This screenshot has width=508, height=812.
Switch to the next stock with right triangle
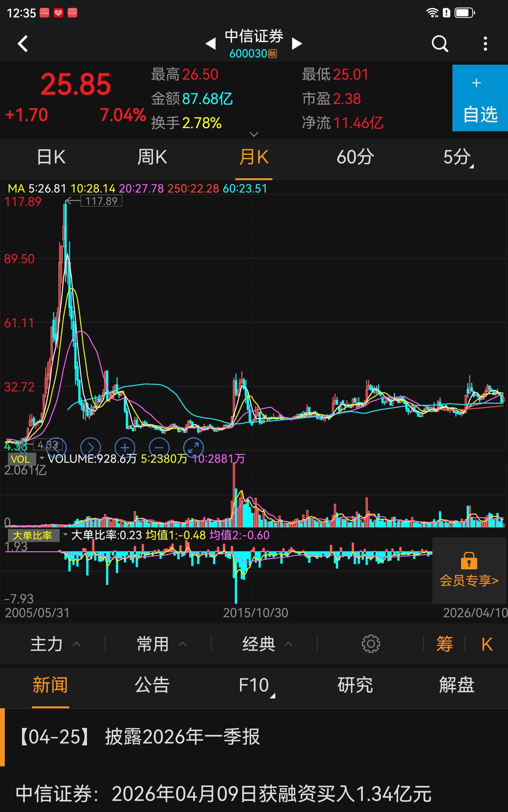coord(297,43)
